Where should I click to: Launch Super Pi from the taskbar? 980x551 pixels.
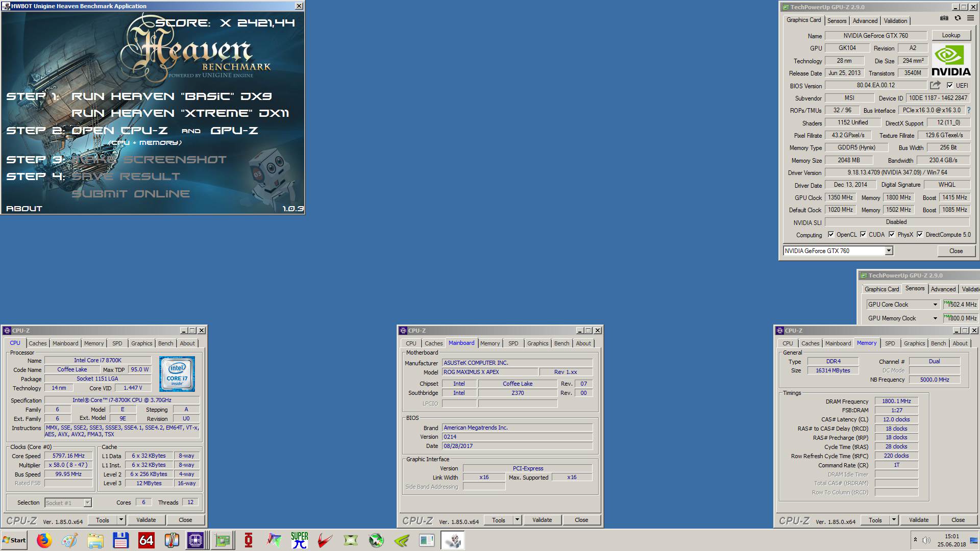point(300,540)
